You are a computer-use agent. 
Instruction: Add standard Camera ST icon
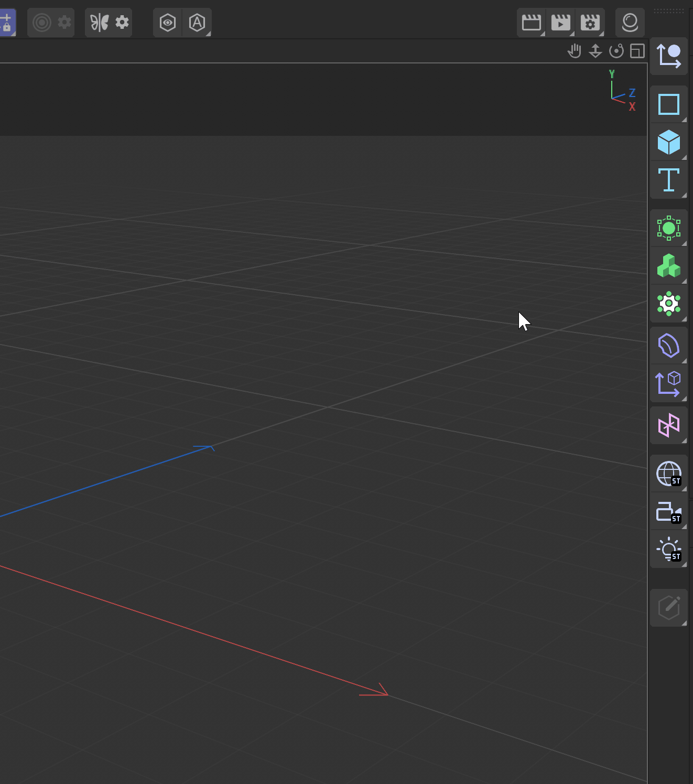tap(669, 511)
